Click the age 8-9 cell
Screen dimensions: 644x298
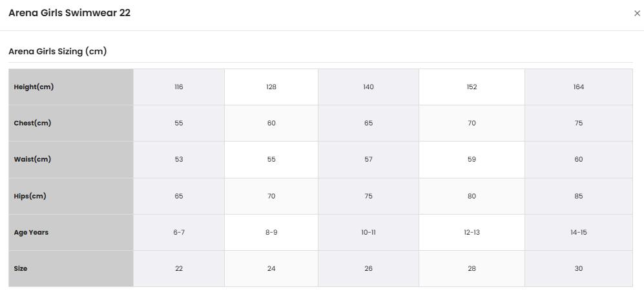271,232
